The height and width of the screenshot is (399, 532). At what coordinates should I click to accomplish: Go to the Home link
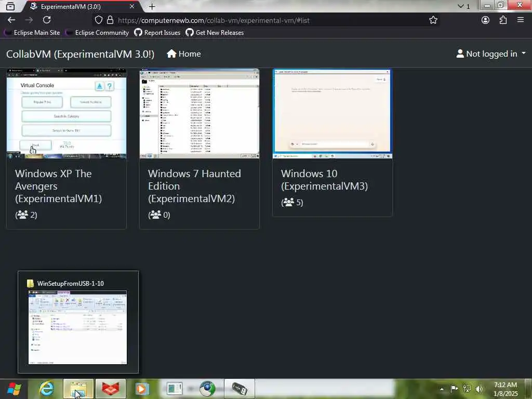pyautogui.click(x=184, y=54)
